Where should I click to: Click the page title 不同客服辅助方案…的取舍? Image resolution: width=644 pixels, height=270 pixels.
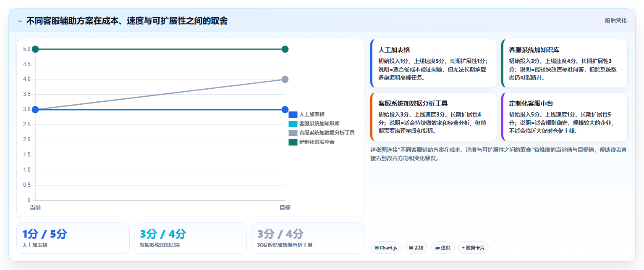127,21
